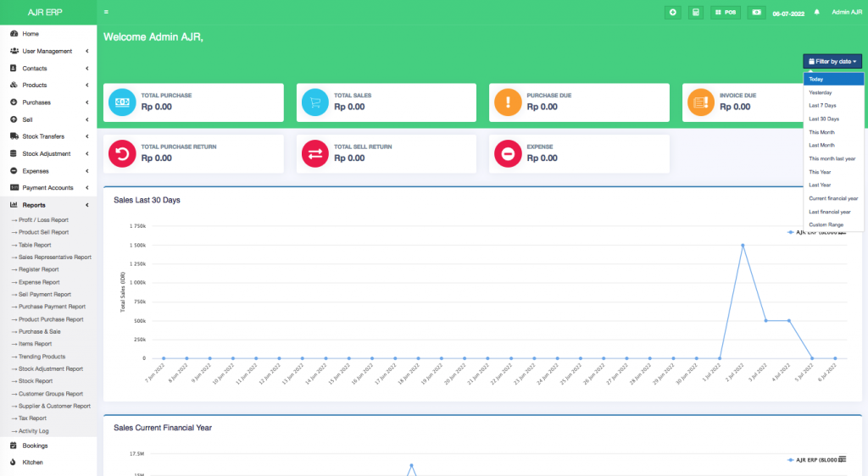Open Admin AJR user menu
Screen dimensions: 868x476
coord(846,13)
